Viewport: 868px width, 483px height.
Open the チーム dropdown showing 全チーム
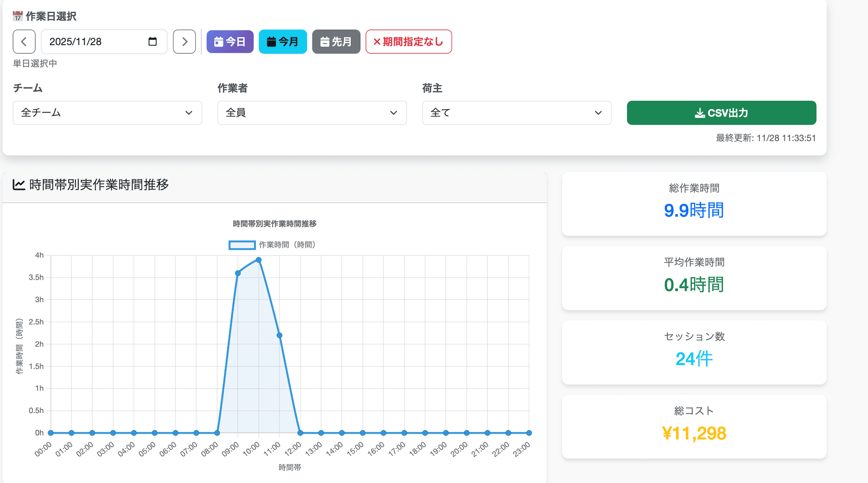coord(107,113)
